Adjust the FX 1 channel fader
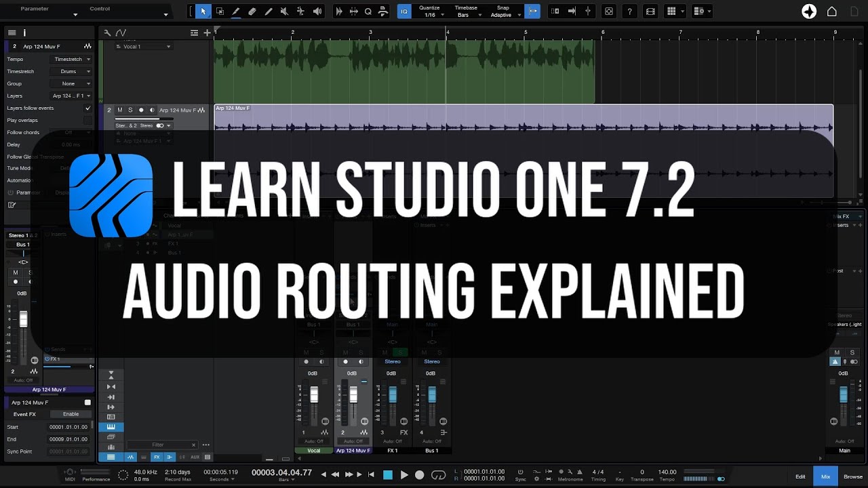The image size is (868, 488). click(393, 394)
